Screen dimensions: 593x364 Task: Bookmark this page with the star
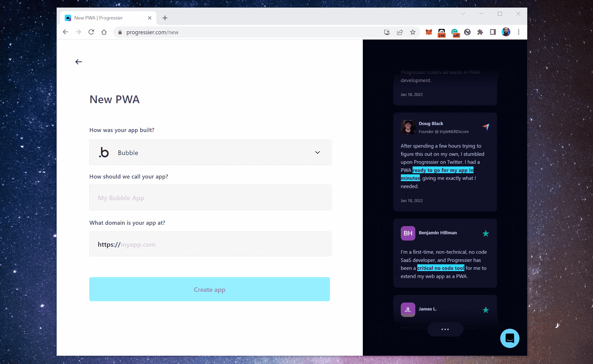point(413,32)
